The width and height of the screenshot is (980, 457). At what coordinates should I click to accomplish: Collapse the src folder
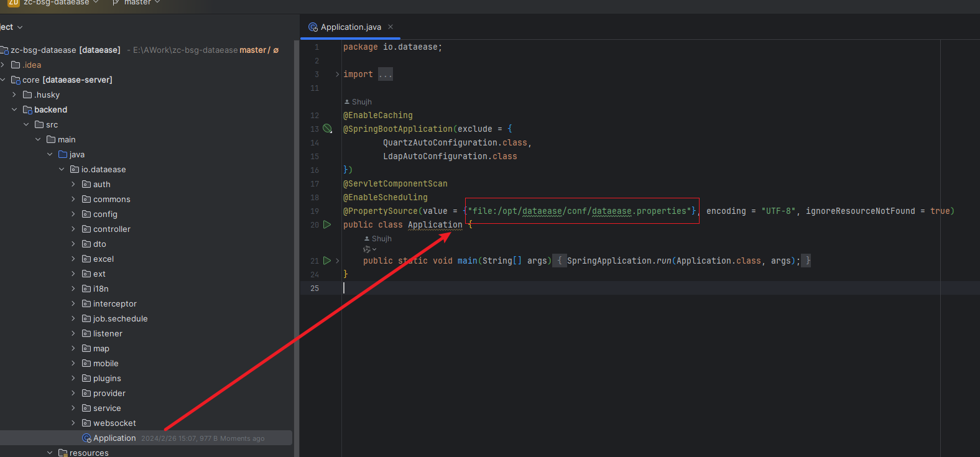[26, 124]
